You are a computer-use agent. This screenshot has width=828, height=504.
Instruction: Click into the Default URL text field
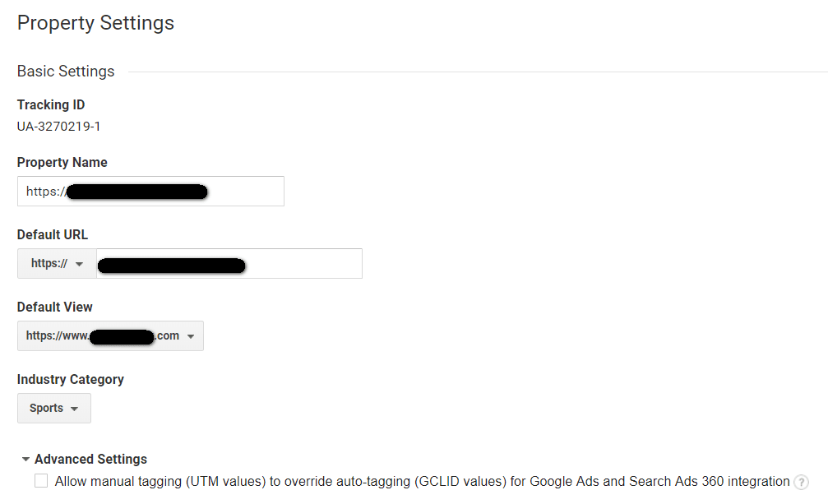[303, 264]
